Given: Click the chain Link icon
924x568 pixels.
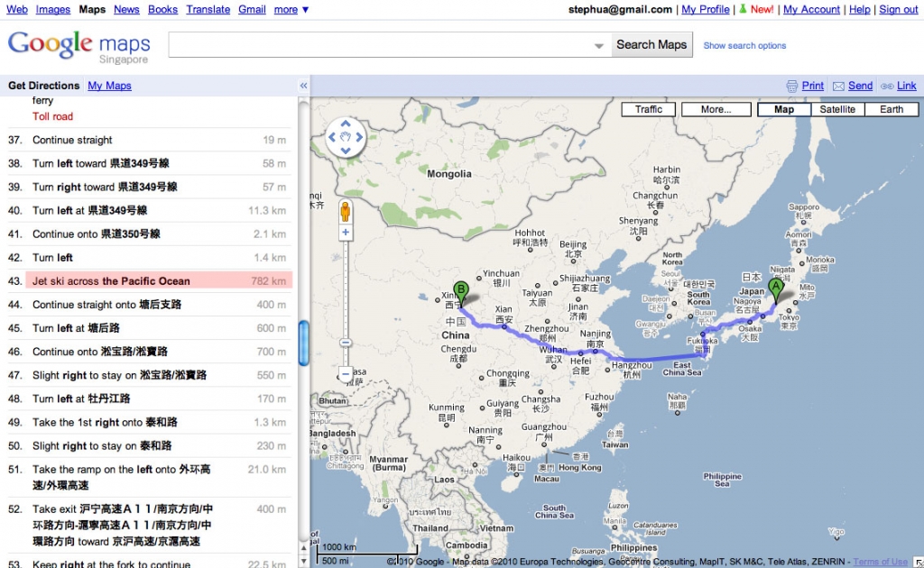Looking at the screenshot, I should pos(887,86).
